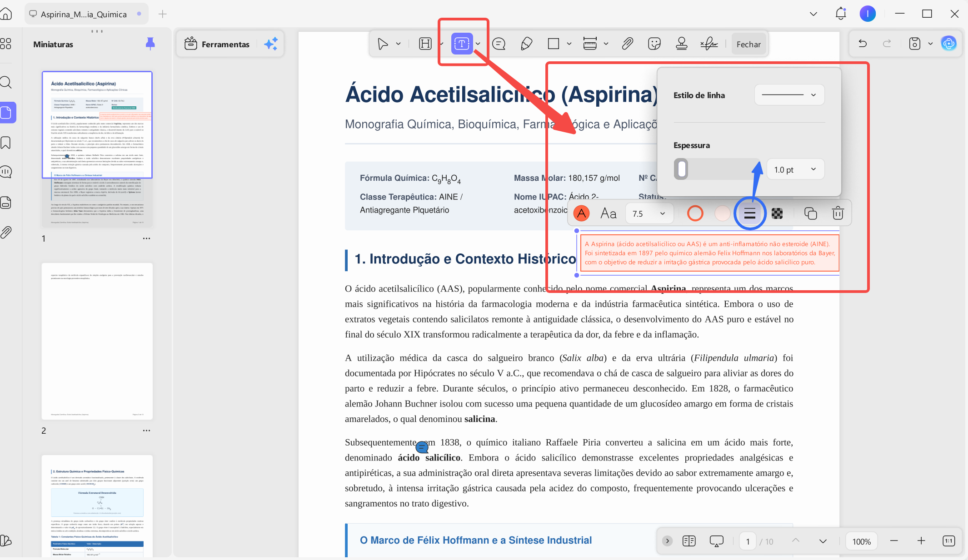Open page 1 thumbnail options menu

tap(146, 238)
